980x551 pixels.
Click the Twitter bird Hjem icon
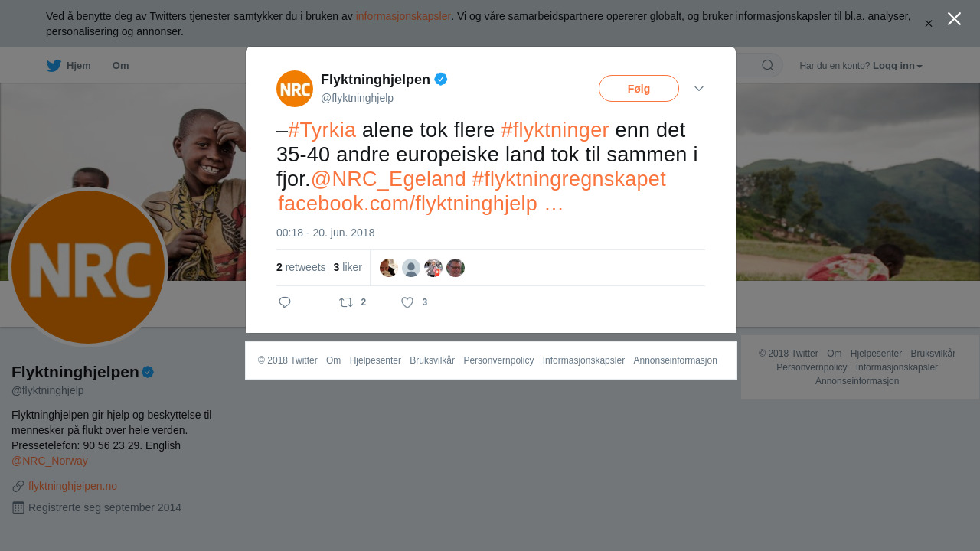point(54,66)
